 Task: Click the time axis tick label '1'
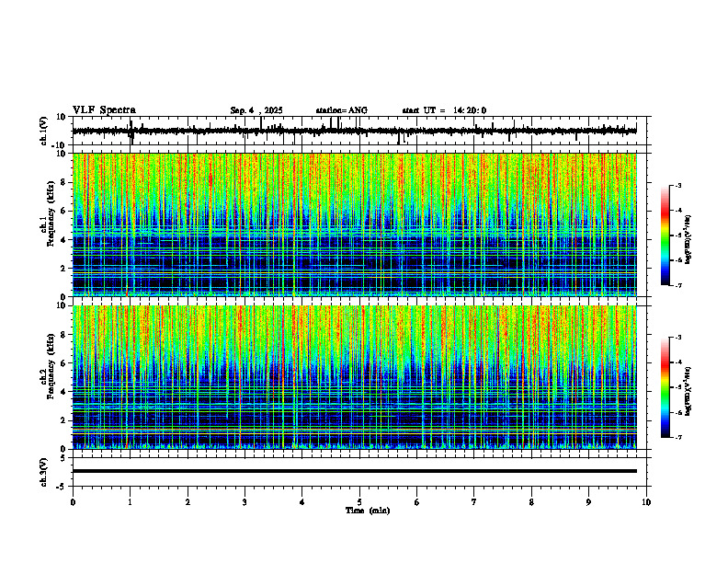pos(130,502)
